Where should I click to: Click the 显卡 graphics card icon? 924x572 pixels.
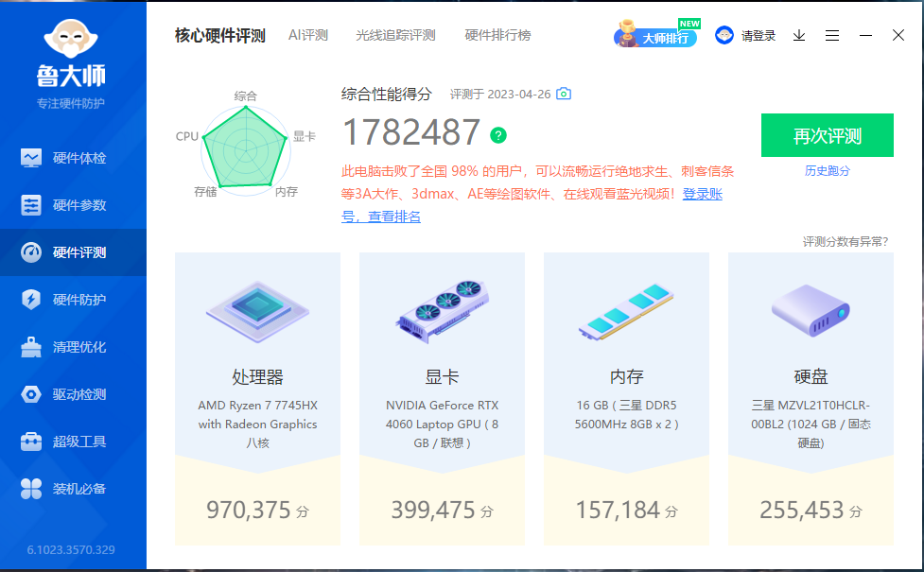[442, 312]
